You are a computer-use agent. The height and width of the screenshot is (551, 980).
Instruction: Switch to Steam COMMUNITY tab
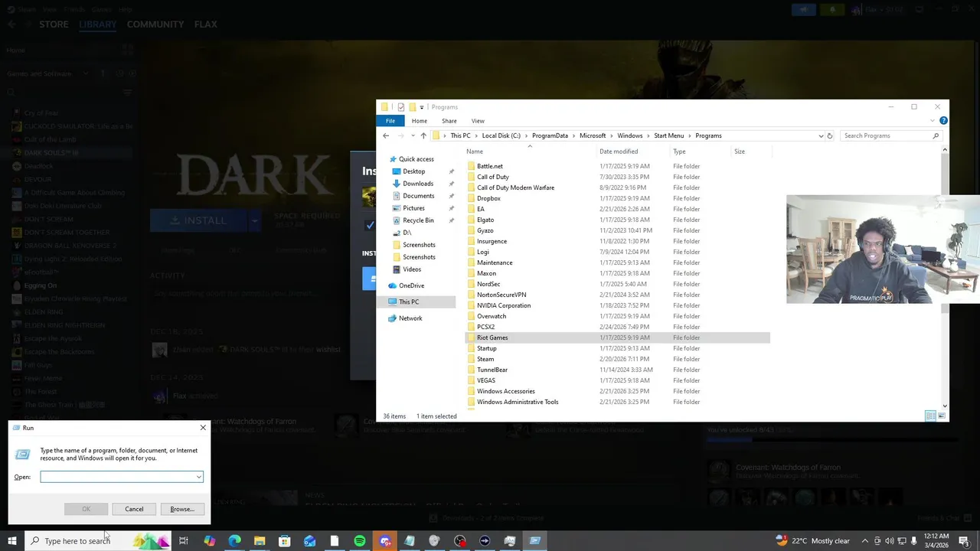tap(155, 24)
